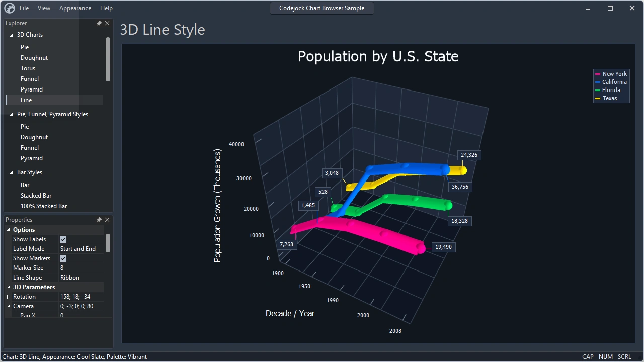Select Line chart in Explorer
The width and height of the screenshot is (644, 362).
tap(26, 100)
